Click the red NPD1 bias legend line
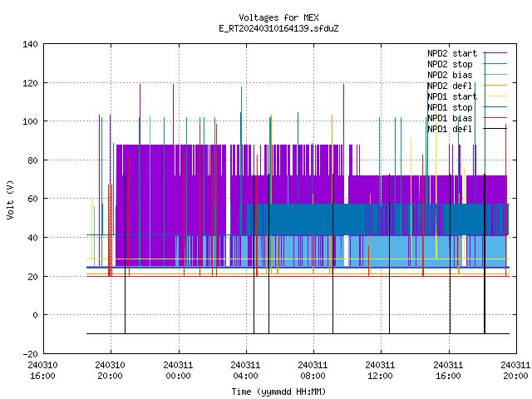 point(495,118)
